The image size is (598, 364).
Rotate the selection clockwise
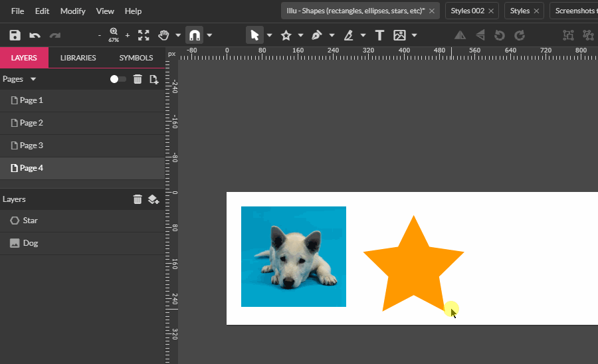(x=520, y=35)
